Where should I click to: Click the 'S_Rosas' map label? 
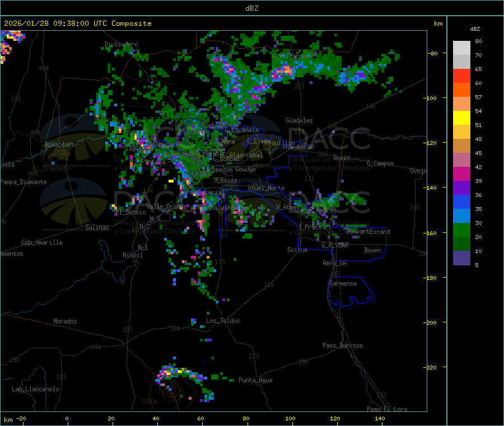tap(225, 180)
